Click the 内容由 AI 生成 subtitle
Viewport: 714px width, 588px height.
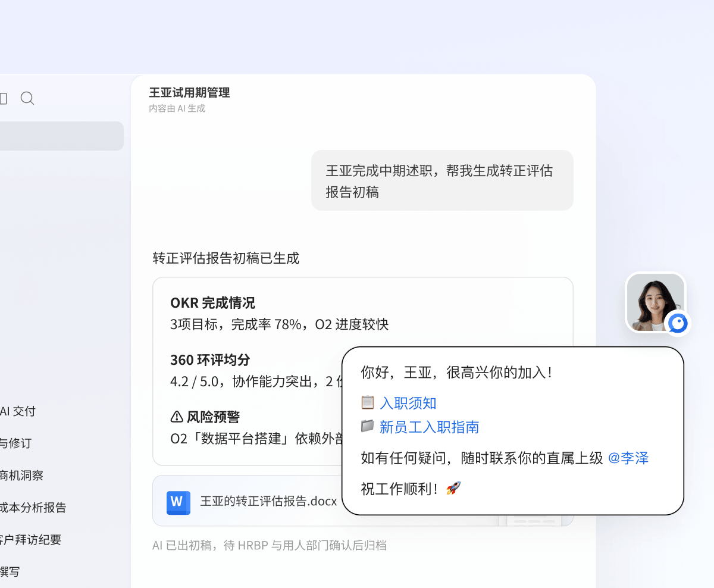pyautogui.click(x=177, y=108)
